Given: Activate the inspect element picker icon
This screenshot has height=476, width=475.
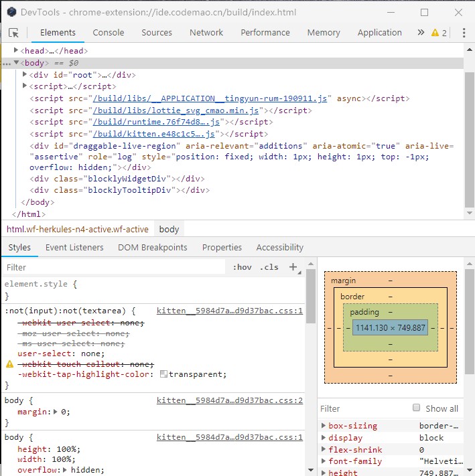Looking at the screenshot, I should pyautogui.click(x=13, y=33).
